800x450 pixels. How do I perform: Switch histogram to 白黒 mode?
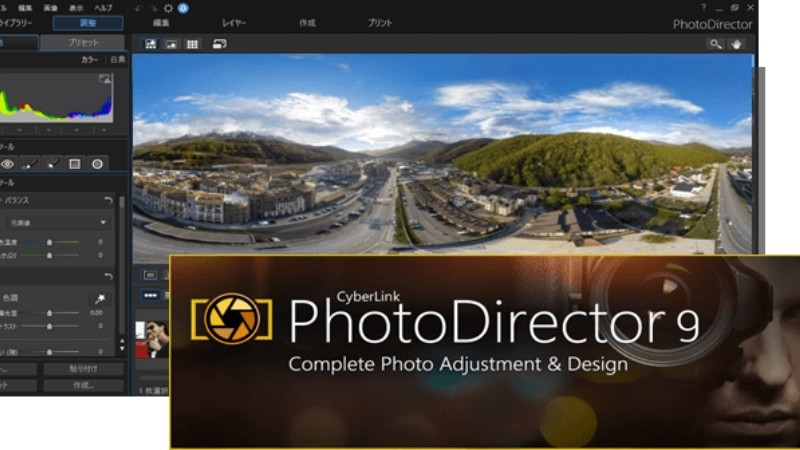pyautogui.click(x=118, y=60)
